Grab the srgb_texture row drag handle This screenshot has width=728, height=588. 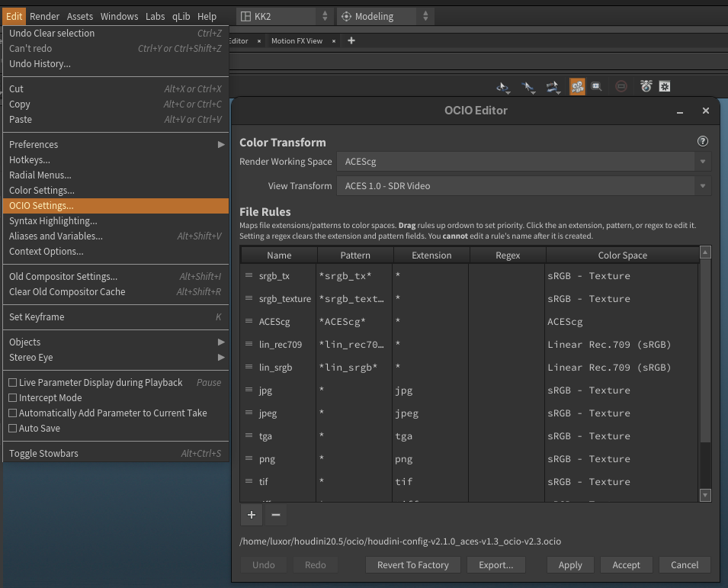(249, 298)
